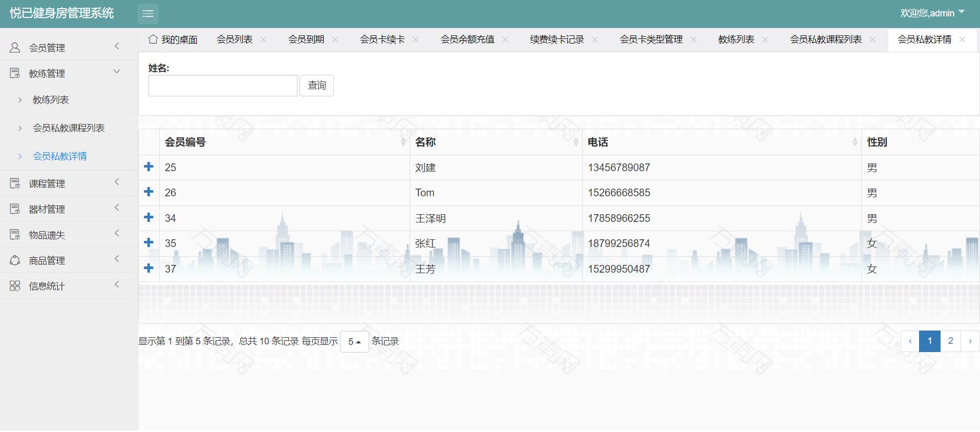Click phone number 18799256874
This screenshot has height=432, width=980.
(x=619, y=243)
